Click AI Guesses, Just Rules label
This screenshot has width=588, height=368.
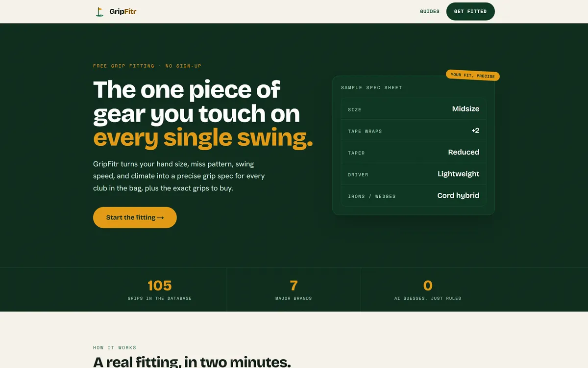428,298
